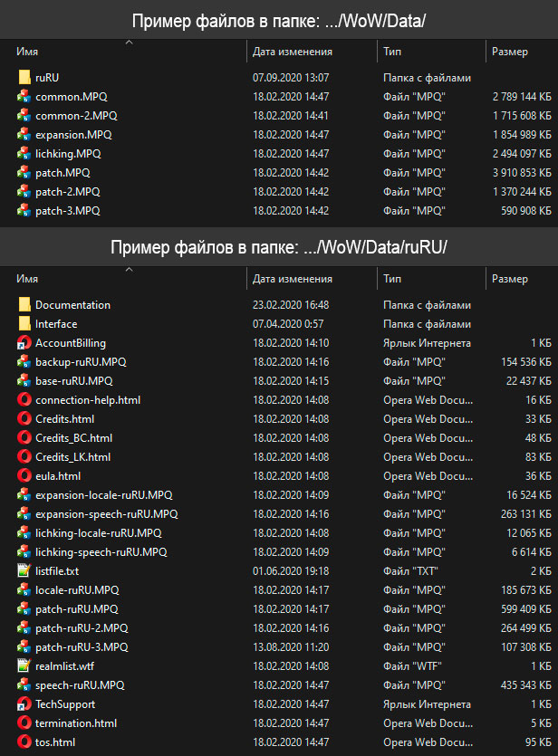
Task: Click the type text Файл "TXT"
Action: coord(410,571)
